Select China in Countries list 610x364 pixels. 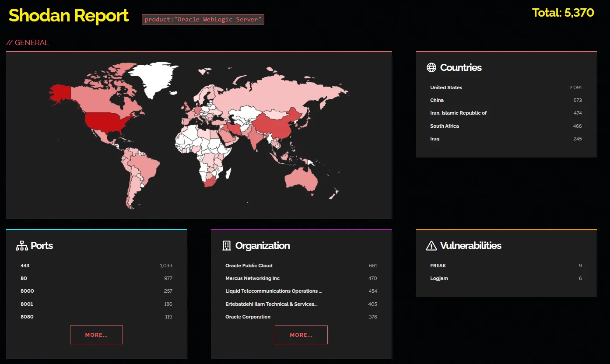tap(437, 100)
